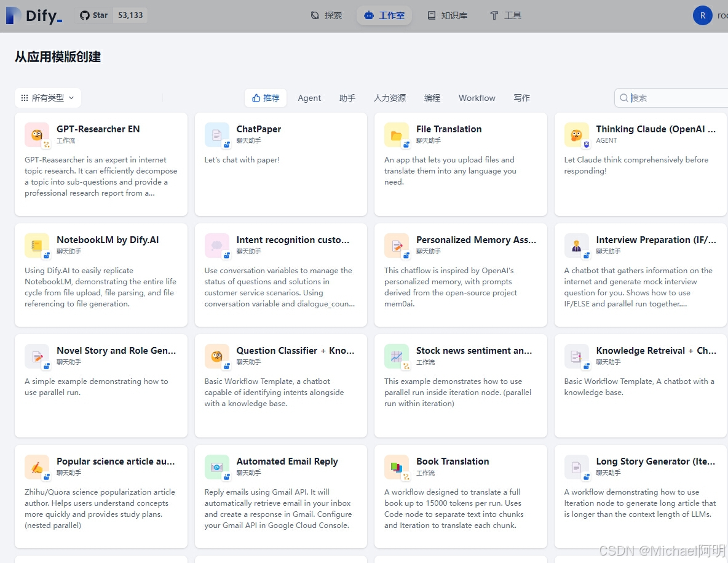Click the 工作流 label under GPT-Researcher EN
This screenshot has width=728, height=563.
65,141
